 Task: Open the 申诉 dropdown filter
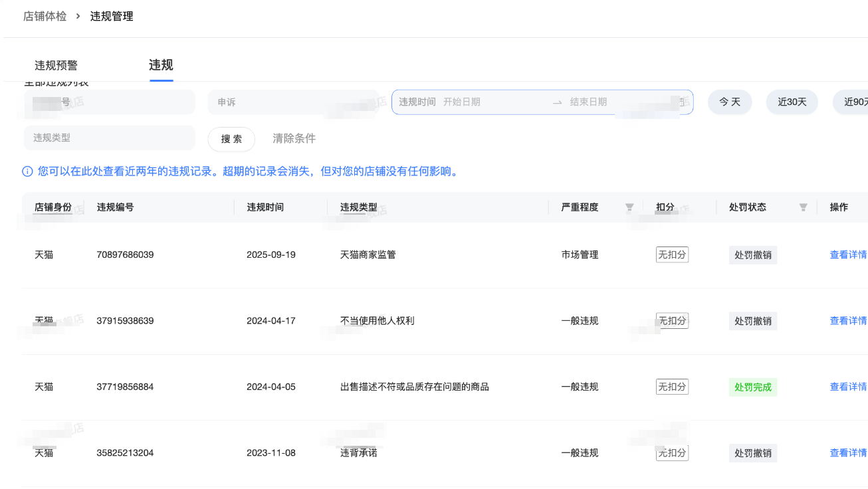tap(292, 102)
